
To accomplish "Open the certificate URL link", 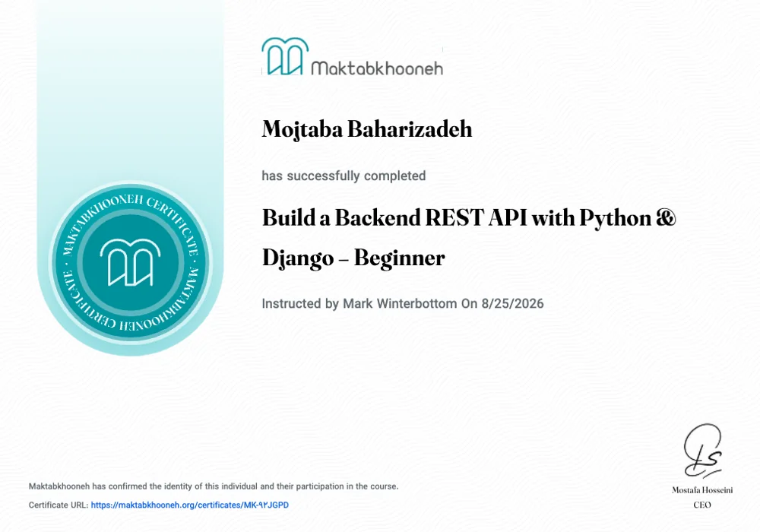I will 189,505.
